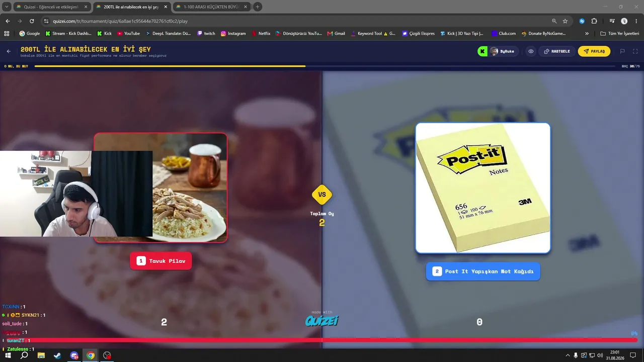
Task: Open the twitch bookmark
Action: (206, 34)
